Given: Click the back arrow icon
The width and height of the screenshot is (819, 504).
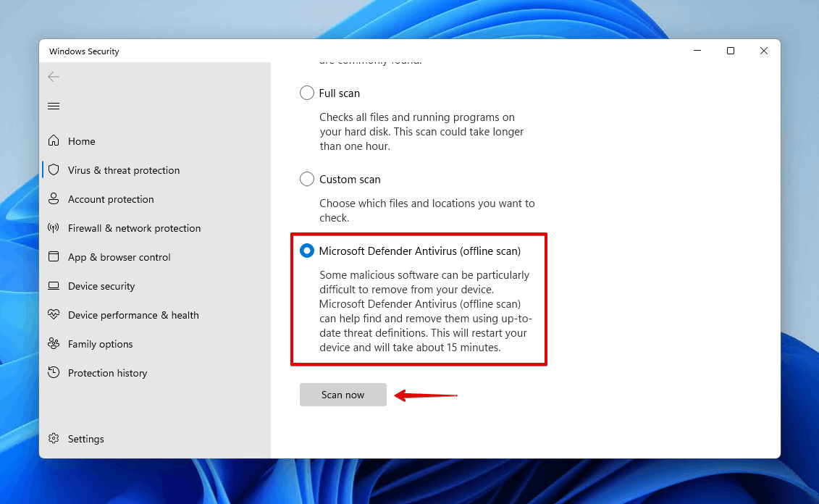Looking at the screenshot, I should pos(54,77).
